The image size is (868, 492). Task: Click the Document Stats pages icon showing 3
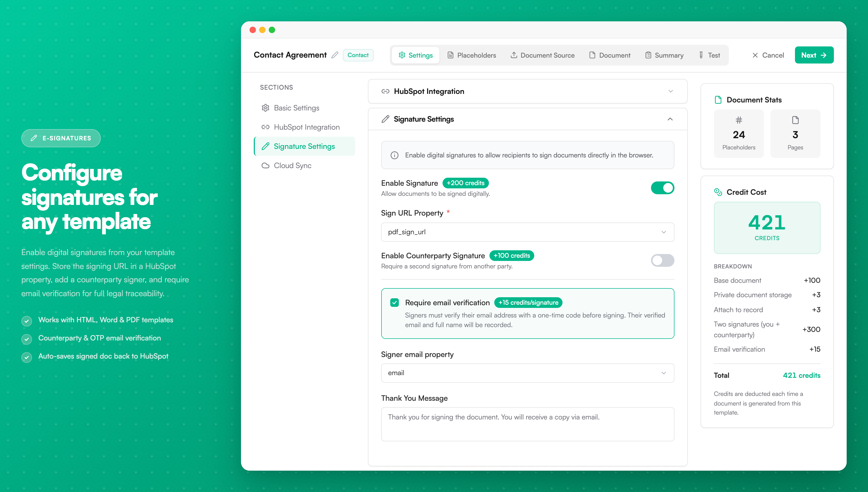tap(795, 120)
